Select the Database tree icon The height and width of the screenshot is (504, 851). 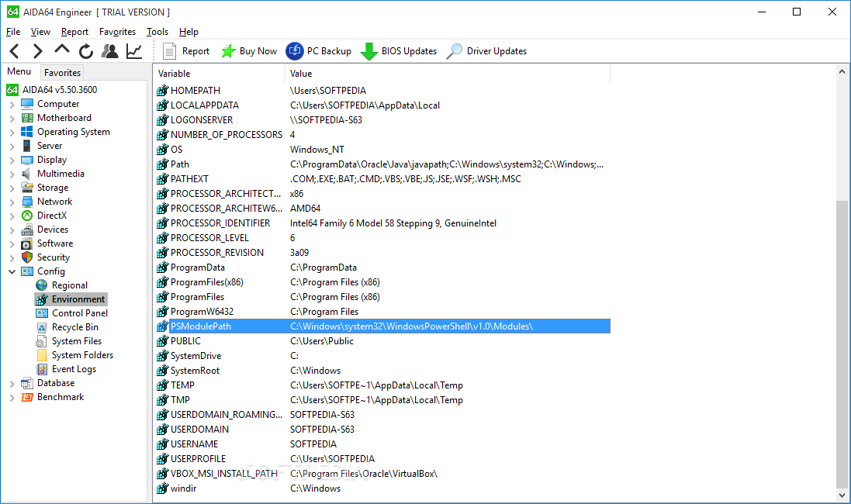27,383
